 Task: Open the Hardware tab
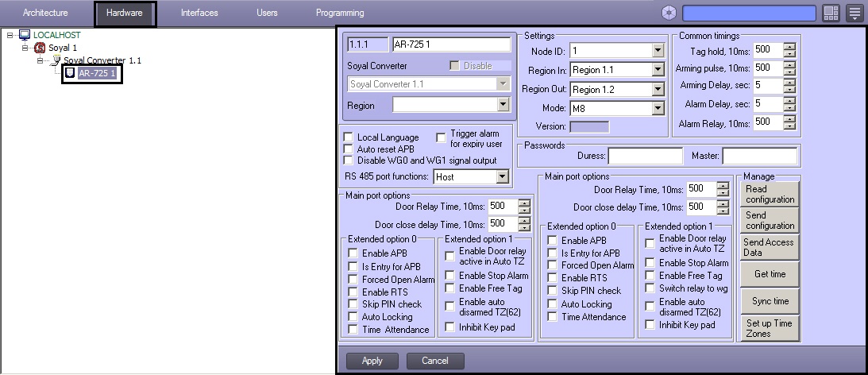pos(125,13)
